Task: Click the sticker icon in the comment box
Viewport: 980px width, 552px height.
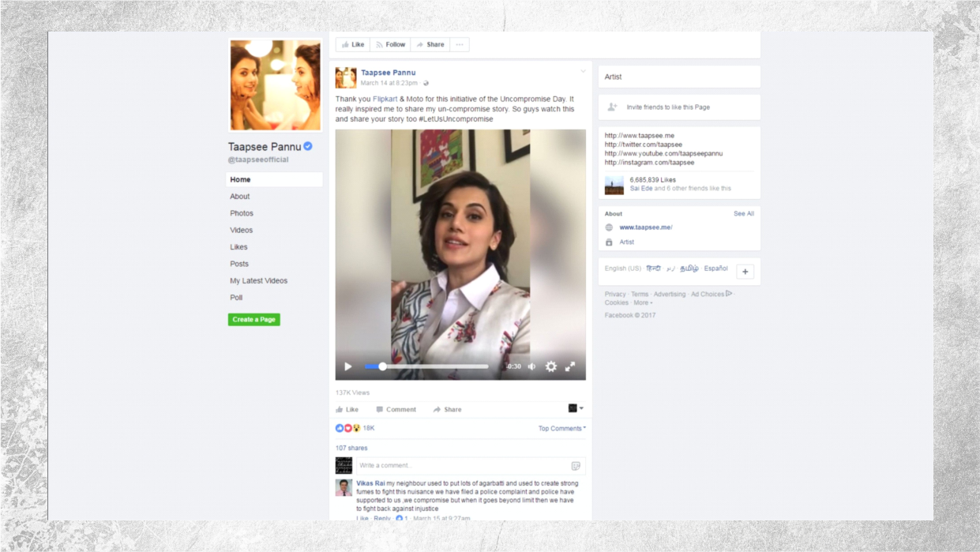Action: (576, 466)
